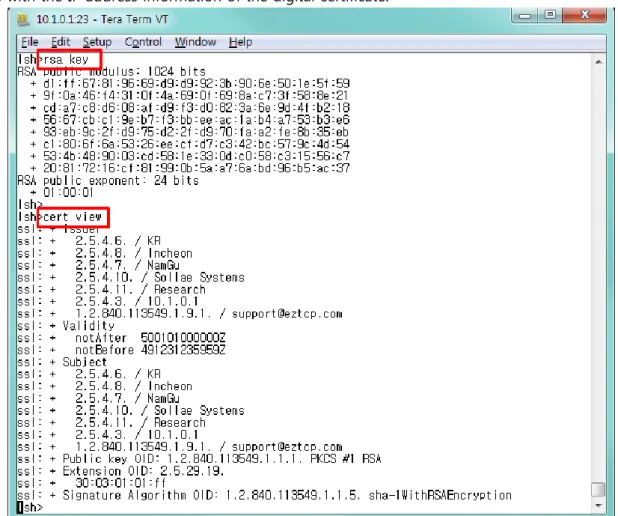Click the Tera Term icon in title bar
Screen dimensions: 618x516
(24, 19)
